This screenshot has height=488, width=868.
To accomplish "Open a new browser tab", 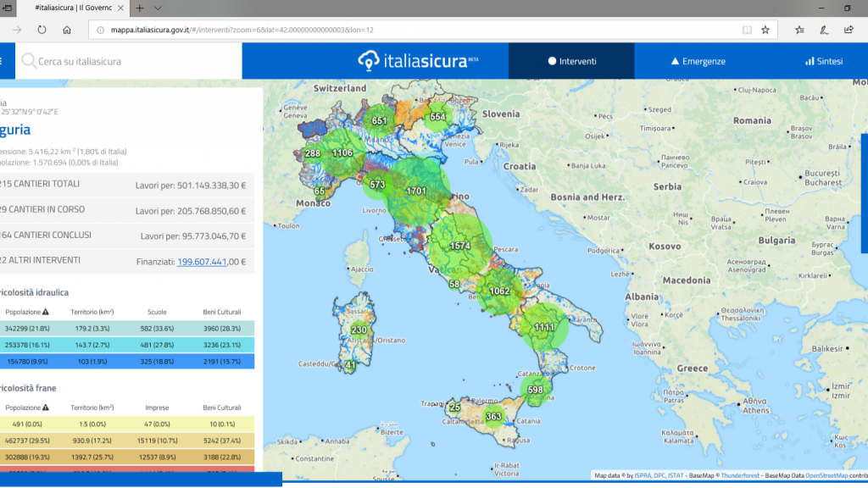I will pos(140,8).
